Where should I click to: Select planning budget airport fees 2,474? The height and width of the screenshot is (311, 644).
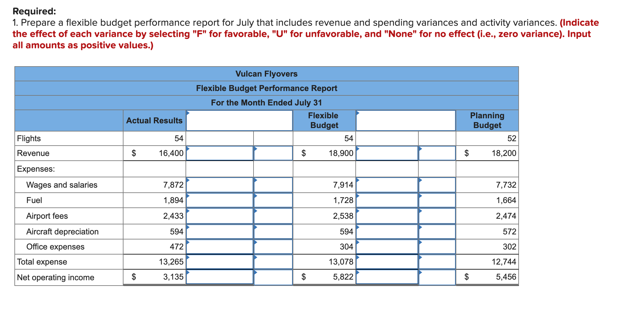506,216
